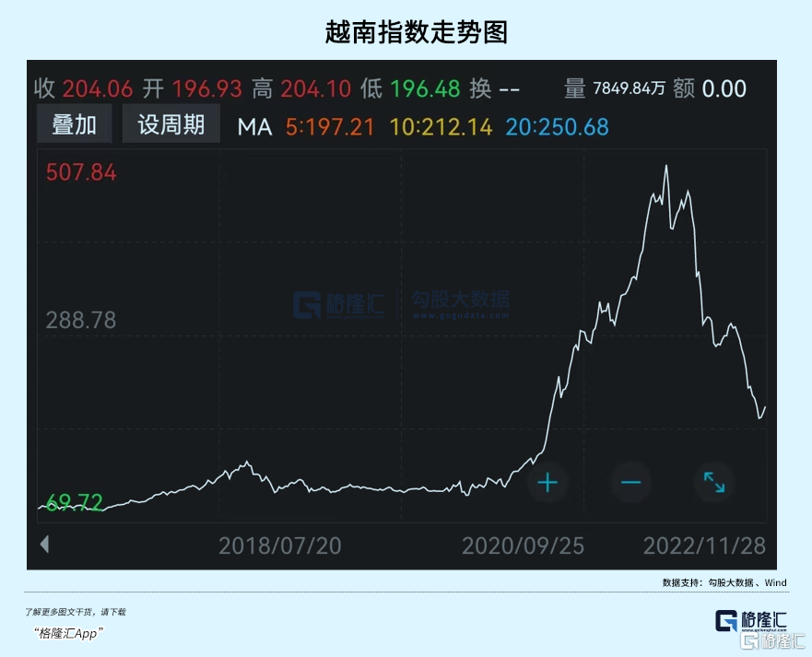Click the 507.84 high price label
Image resolution: width=812 pixels, height=657 pixels.
coord(81,172)
